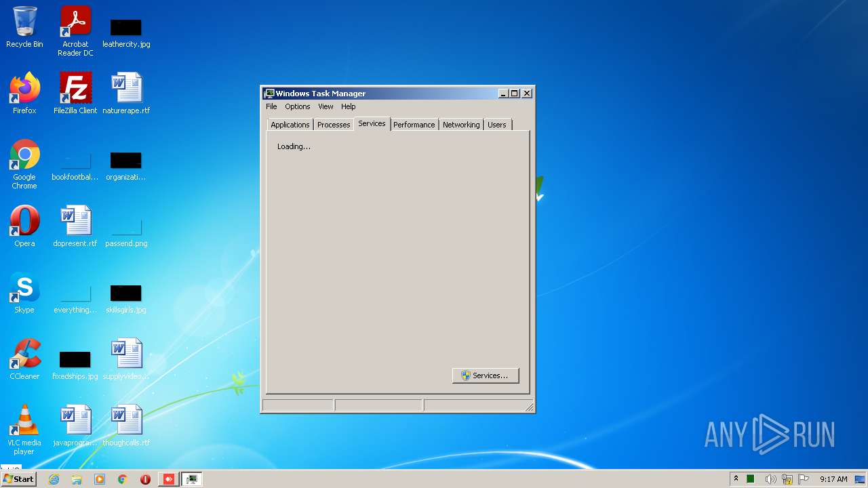Screen dimensions: 868x488
Task: Select the supplyvideo... document icon
Action: pos(126,359)
